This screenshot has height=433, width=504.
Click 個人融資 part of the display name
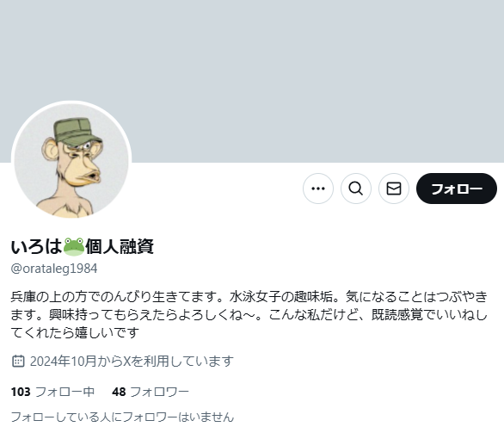[120, 247]
